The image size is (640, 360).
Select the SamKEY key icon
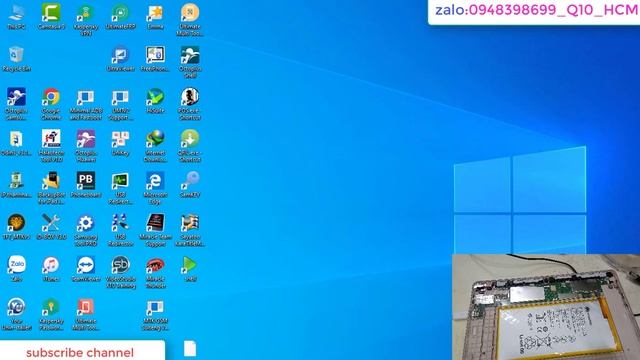pos(190,181)
